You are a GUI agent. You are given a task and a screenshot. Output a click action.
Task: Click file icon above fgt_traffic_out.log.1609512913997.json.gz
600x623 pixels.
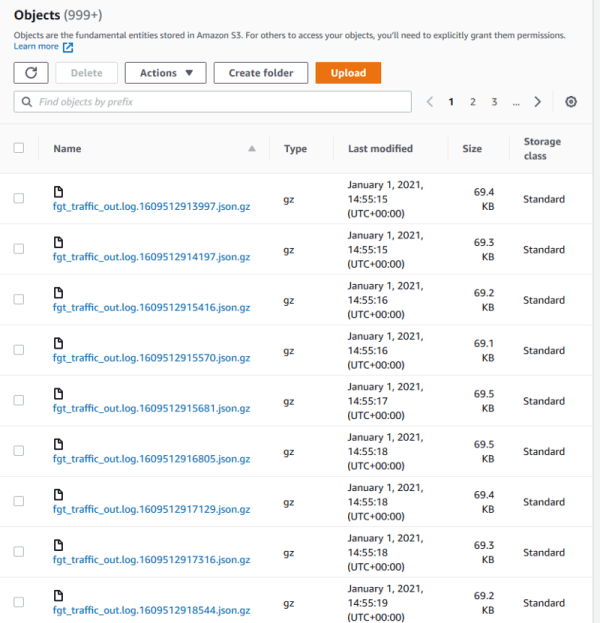click(x=58, y=191)
